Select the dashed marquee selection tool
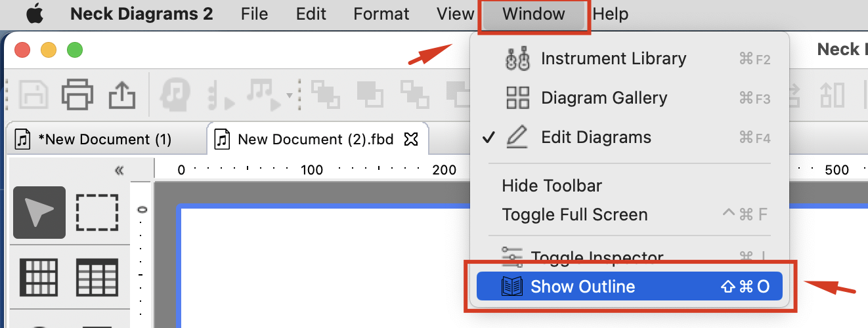Image resolution: width=868 pixels, height=328 pixels. pyautogui.click(x=97, y=212)
